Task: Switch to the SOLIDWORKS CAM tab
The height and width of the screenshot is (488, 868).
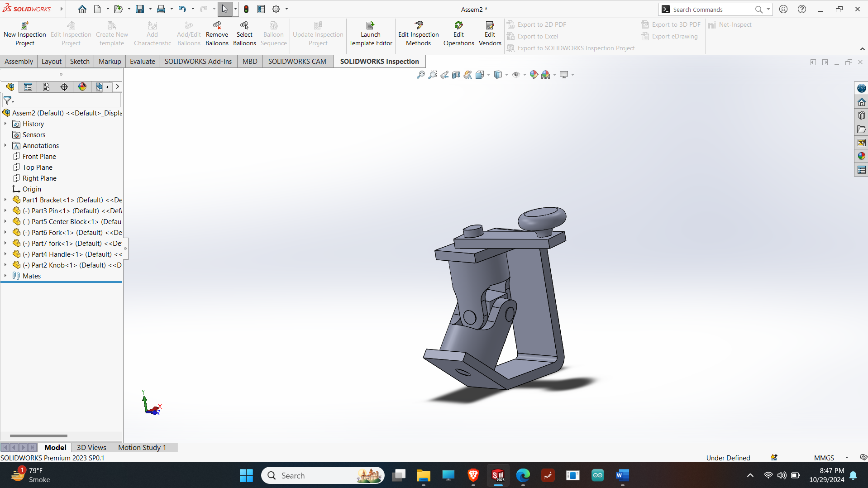Action: coord(297,61)
